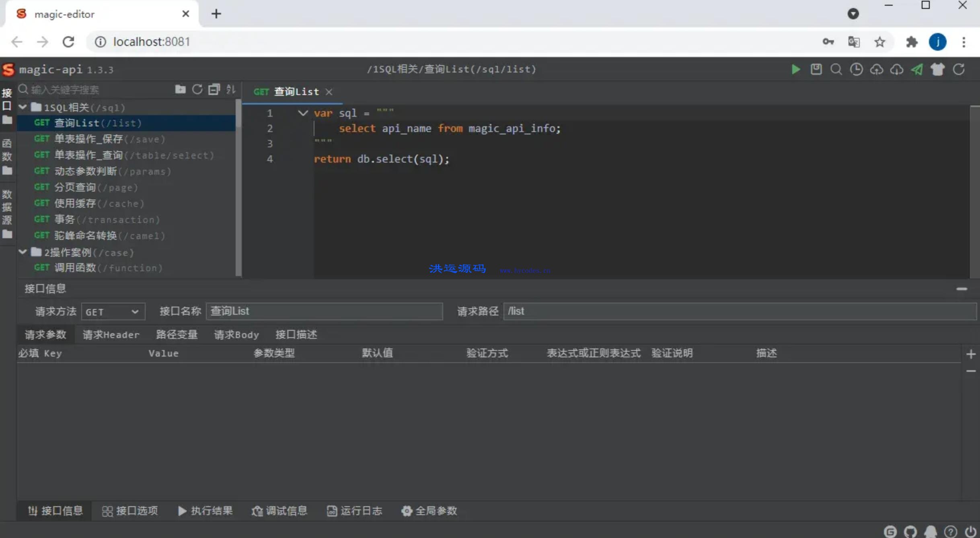This screenshot has width=980, height=538.
Task: Save the script with the floppy icon
Action: pyautogui.click(x=816, y=69)
